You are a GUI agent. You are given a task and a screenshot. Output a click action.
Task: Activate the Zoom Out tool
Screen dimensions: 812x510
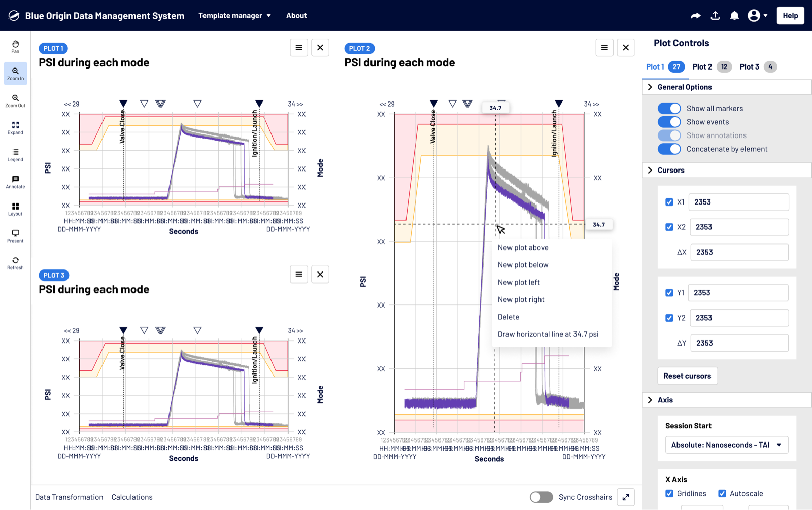15,101
